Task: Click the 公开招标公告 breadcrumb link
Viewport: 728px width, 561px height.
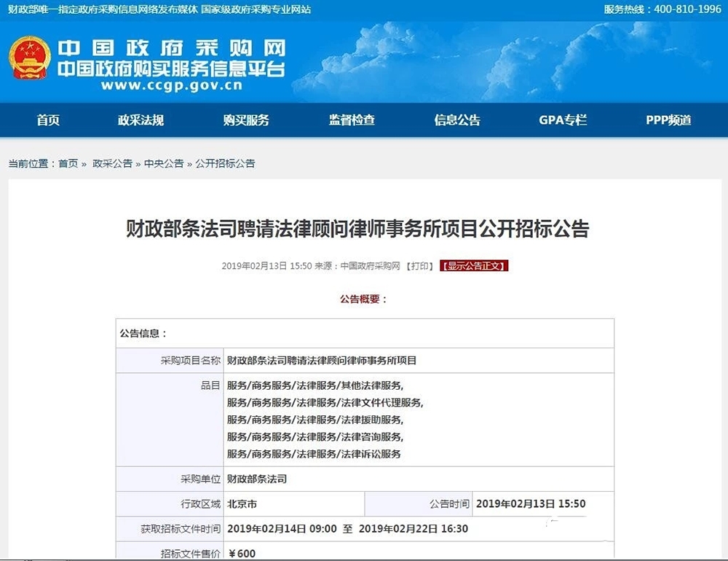Action: [x=225, y=164]
